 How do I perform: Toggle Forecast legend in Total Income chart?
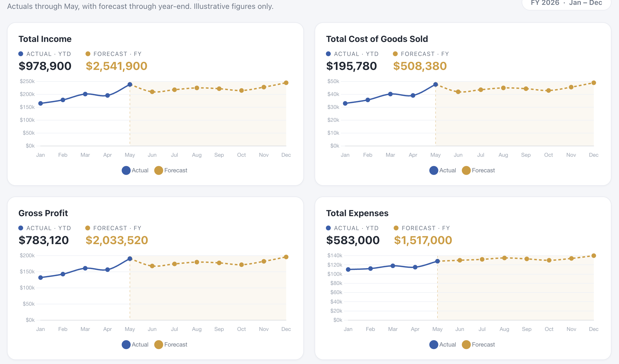click(x=171, y=170)
